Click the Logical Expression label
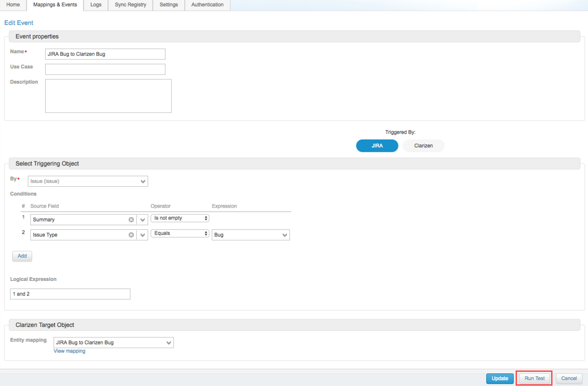 [x=33, y=279]
